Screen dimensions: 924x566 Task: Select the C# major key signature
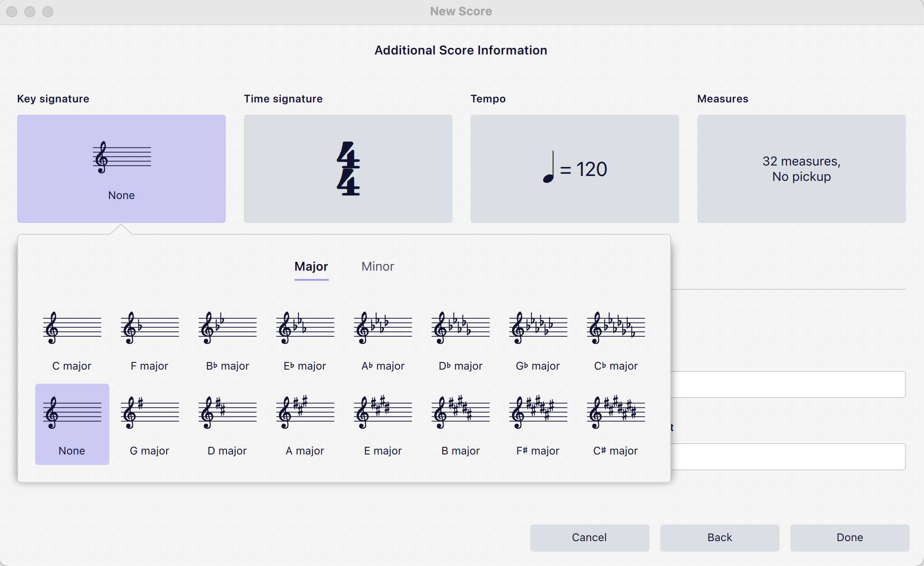pyautogui.click(x=615, y=424)
